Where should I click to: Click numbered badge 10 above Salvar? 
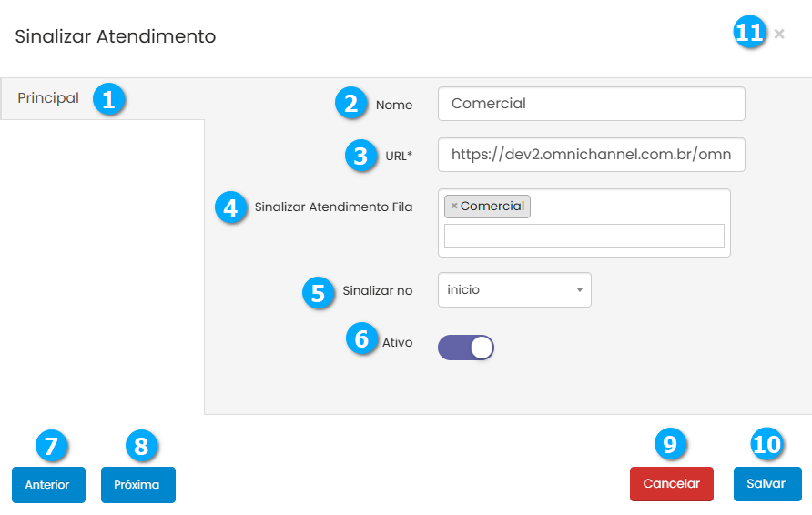[x=766, y=444]
